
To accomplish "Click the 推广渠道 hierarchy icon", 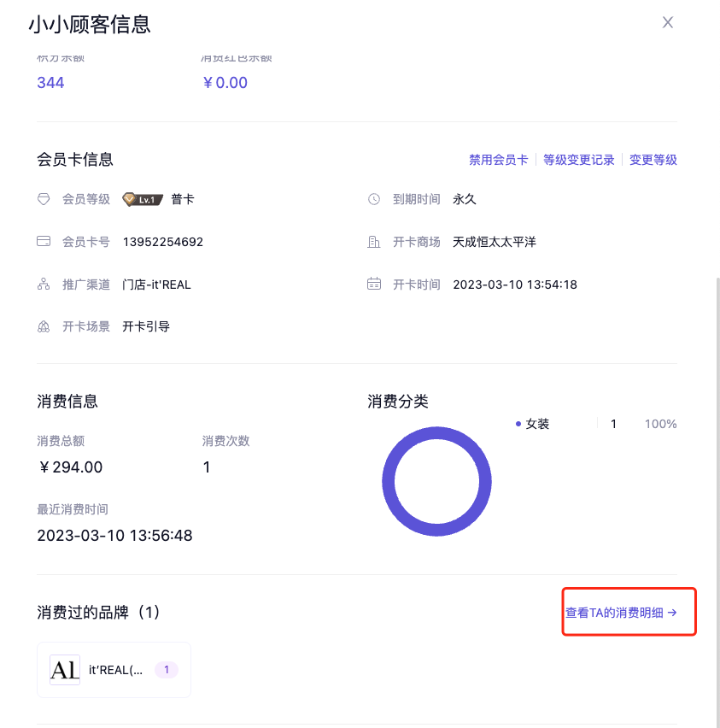I will coord(44,285).
